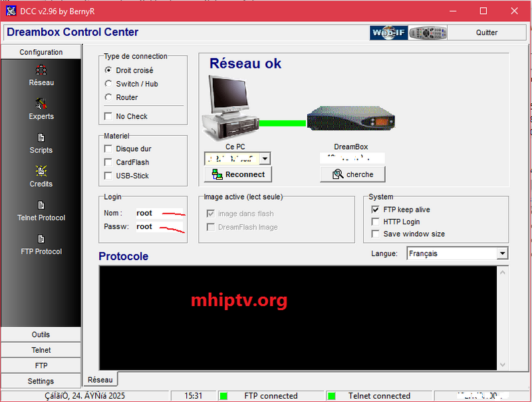Open the Experts sidebar icon
This screenshot has height=402, width=532.
[x=41, y=104]
